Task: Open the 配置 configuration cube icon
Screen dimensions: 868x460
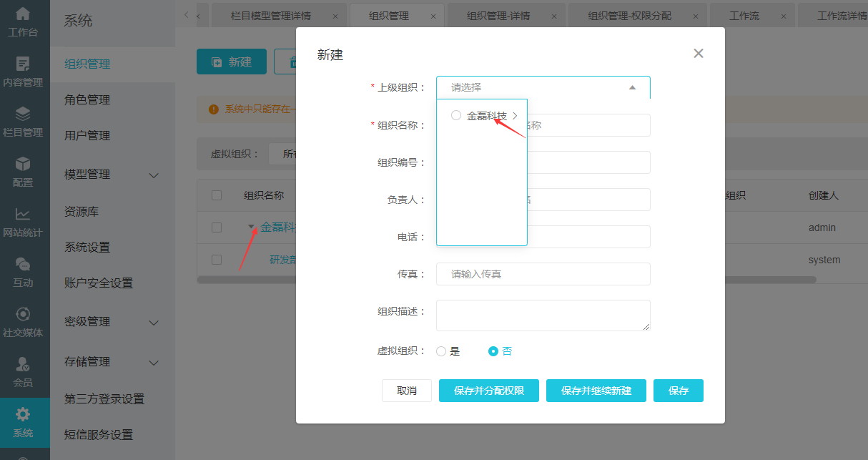Action: point(23,164)
